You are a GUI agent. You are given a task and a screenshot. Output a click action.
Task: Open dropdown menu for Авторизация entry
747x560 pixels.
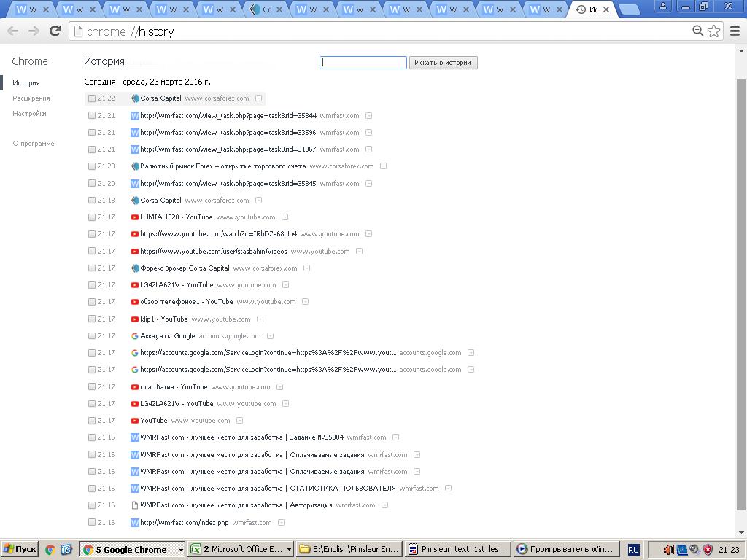pyautogui.click(x=385, y=505)
